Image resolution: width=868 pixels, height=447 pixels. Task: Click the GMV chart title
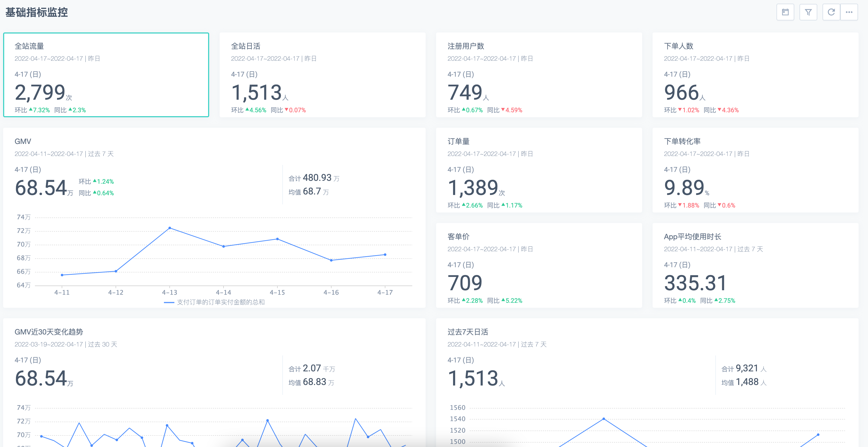point(23,141)
